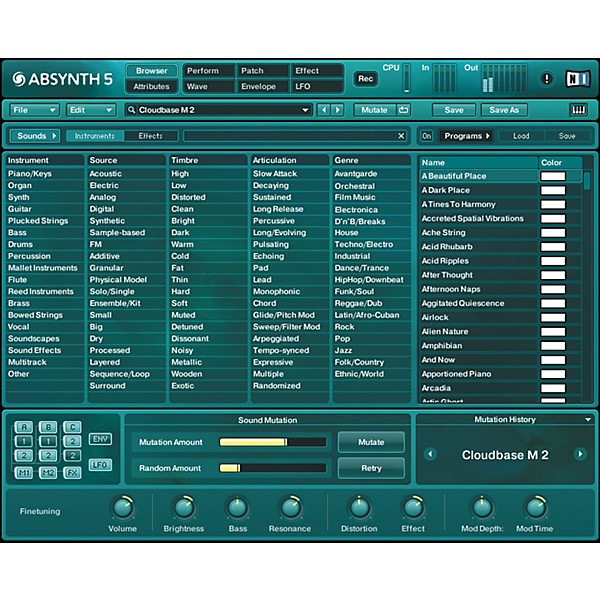Viewport: 600px width, 600px height.
Task: Toggle the On button next to Programs
Action: click(x=426, y=136)
